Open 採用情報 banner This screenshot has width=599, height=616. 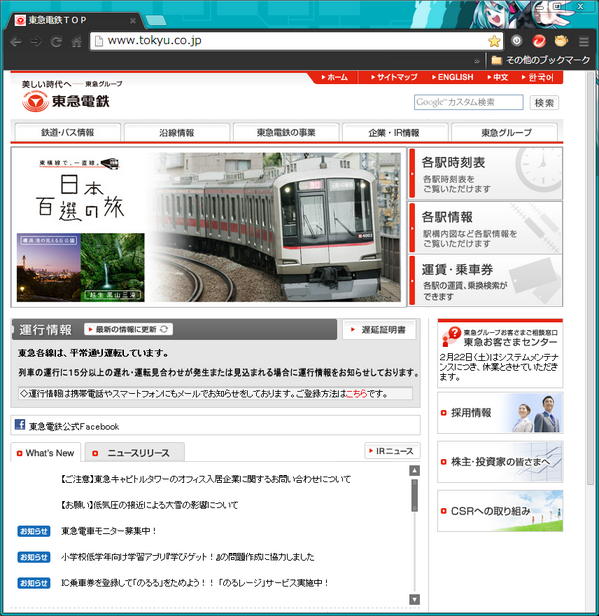pos(500,413)
